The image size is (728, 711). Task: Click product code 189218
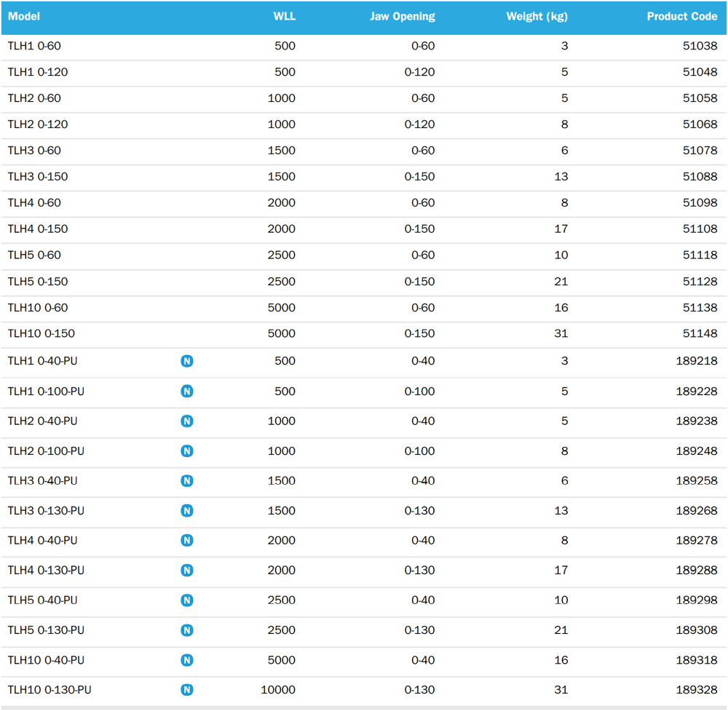697,361
